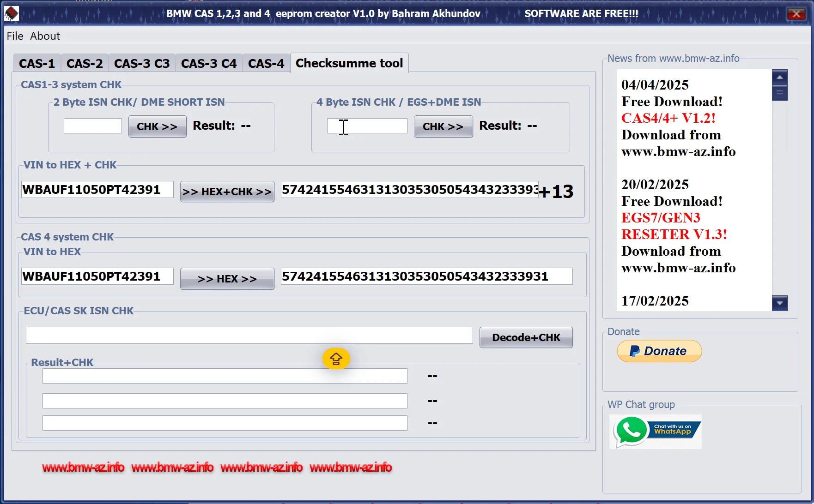The width and height of the screenshot is (814, 504).
Task: Click the 04/04/2025 news date
Action: (655, 85)
